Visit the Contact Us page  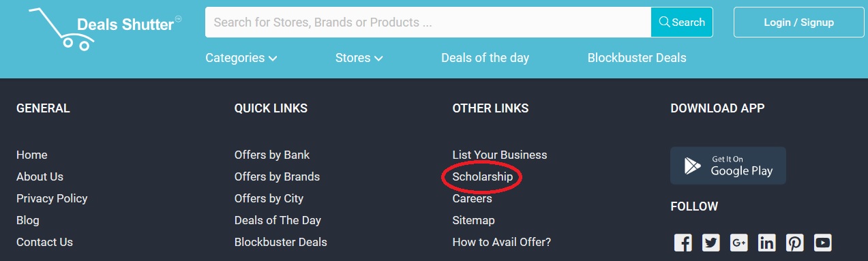coord(44,242)
